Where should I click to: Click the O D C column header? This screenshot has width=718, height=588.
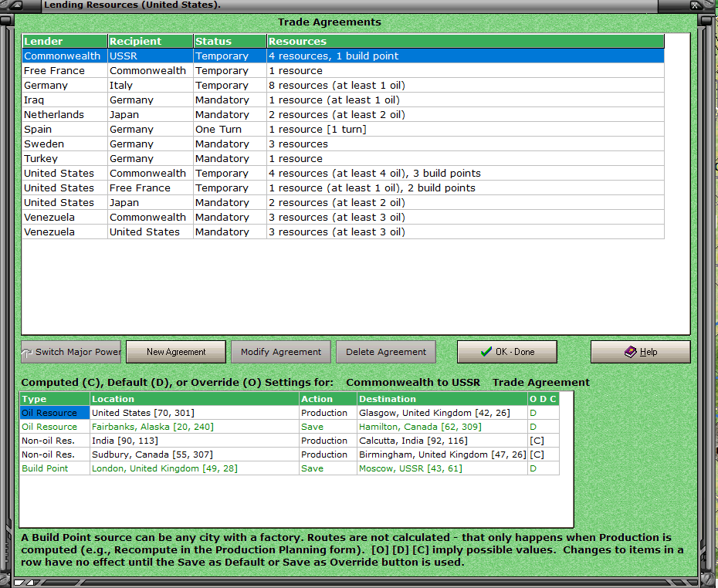click(543, 399)
